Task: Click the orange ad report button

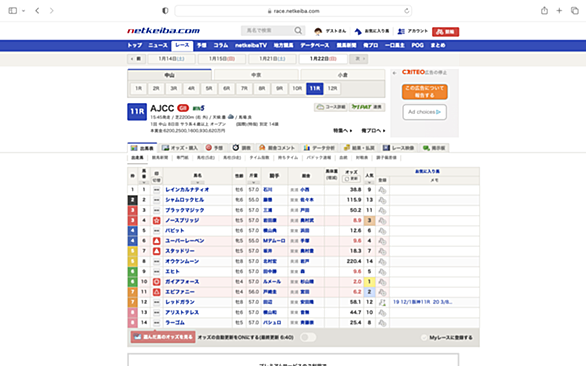Action: (425, 92)
